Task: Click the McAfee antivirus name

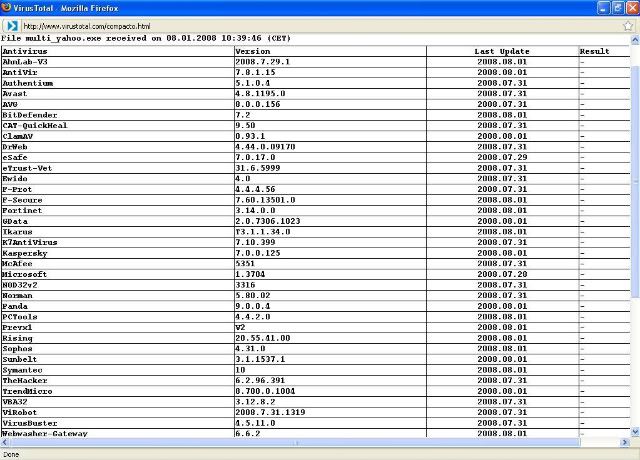Action: [17, 264]
